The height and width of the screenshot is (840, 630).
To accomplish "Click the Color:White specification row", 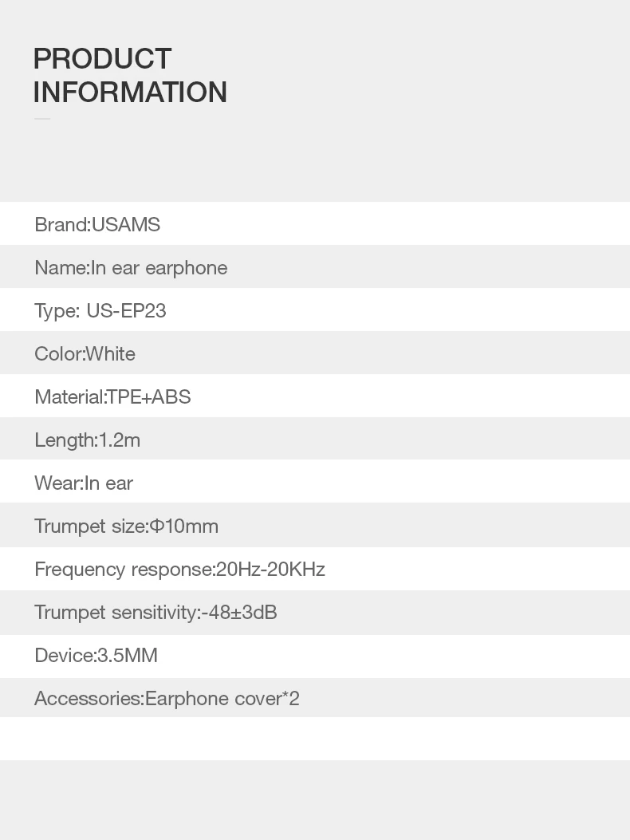I will click(315, 353).
